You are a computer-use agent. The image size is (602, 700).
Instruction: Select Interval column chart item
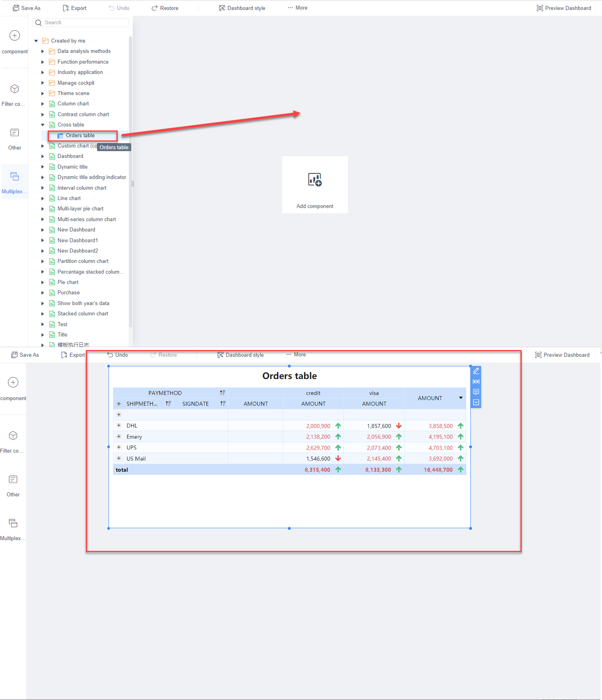82,188
